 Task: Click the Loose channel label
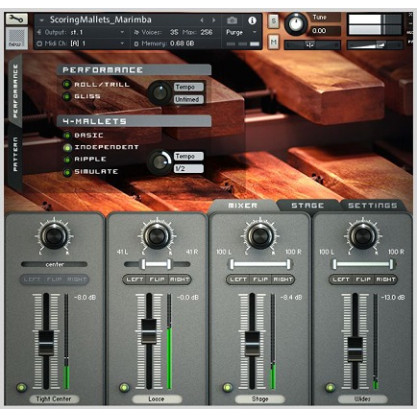157,399
